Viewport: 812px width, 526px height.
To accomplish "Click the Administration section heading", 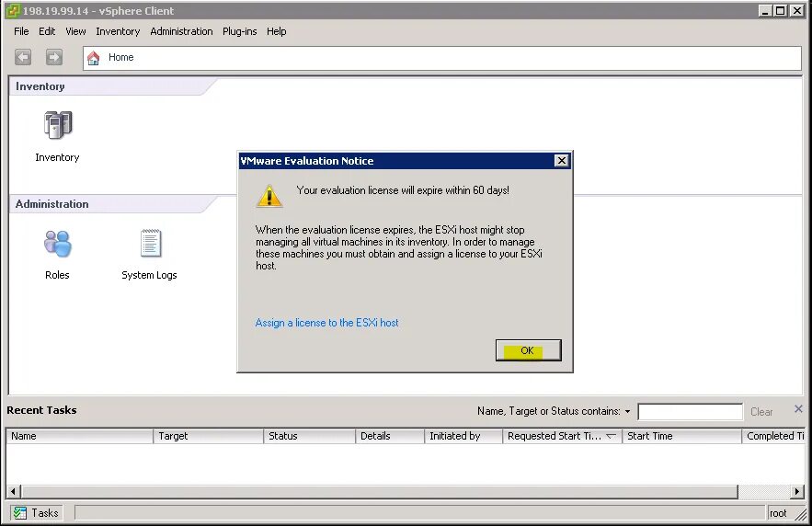I will coord(51,204).
